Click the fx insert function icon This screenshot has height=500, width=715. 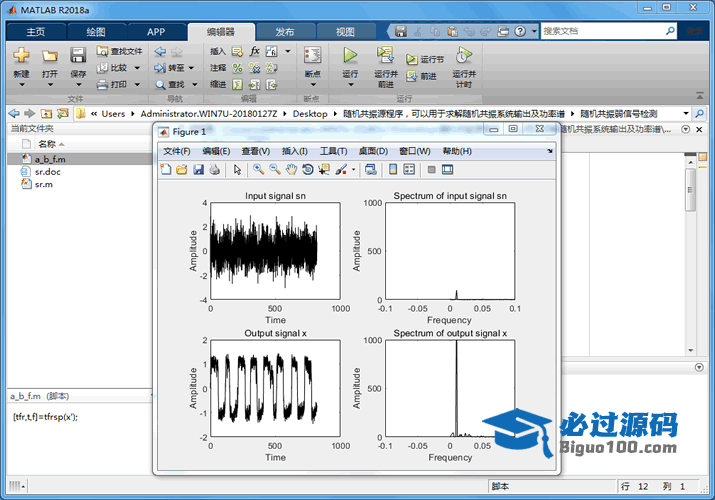254,51
